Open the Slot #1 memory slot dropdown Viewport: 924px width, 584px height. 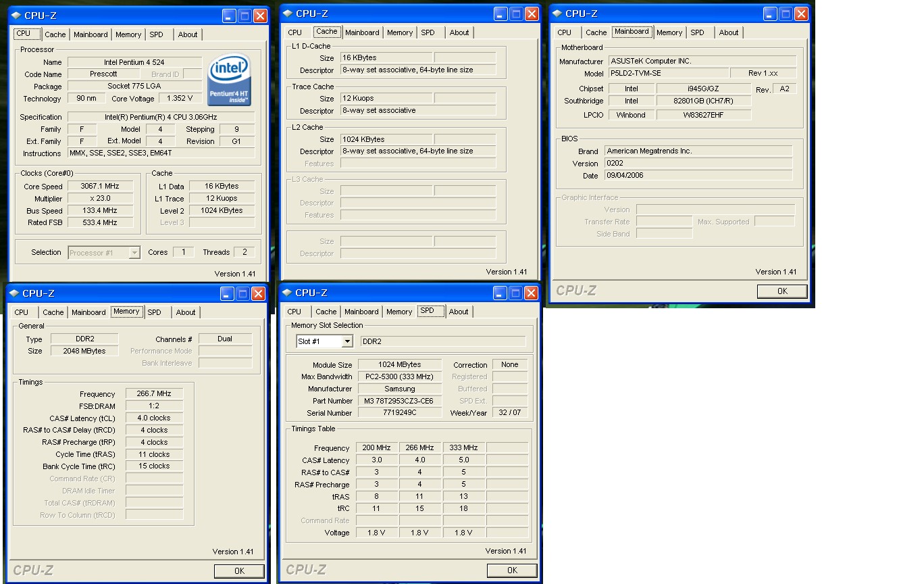347,341
